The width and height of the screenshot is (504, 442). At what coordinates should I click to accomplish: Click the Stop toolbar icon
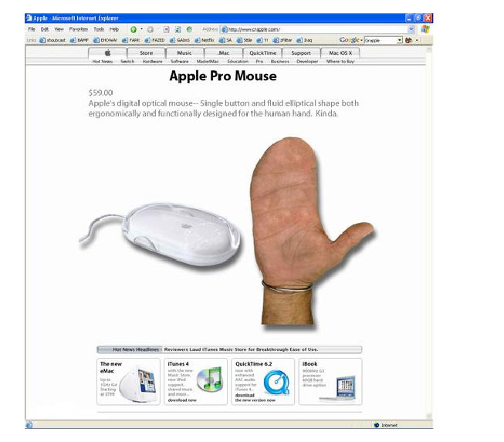166,29
